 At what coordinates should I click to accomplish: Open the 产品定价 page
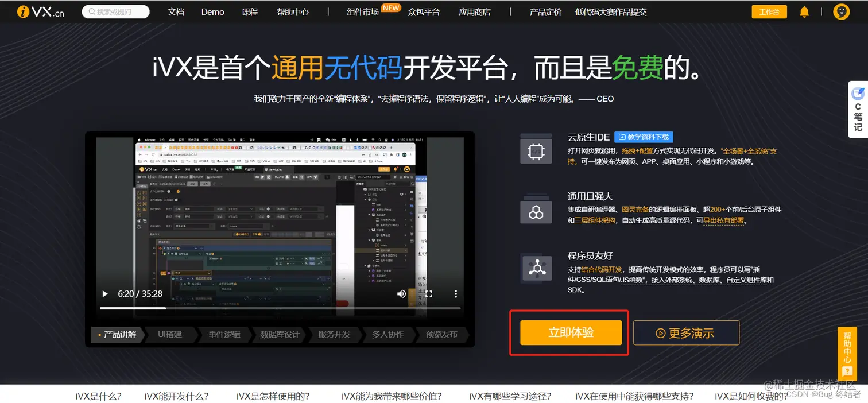click(x=546, y=12)
